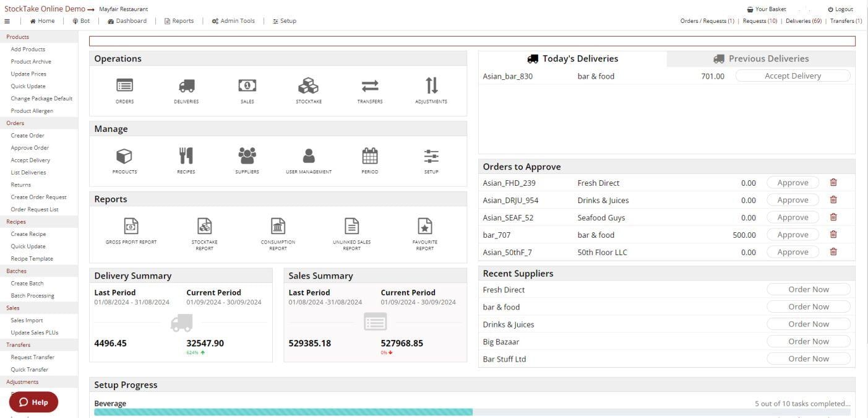Screen dimensions: 868x418
Task: Click the Beverage setup progress bar
Action: coord(472,412)
